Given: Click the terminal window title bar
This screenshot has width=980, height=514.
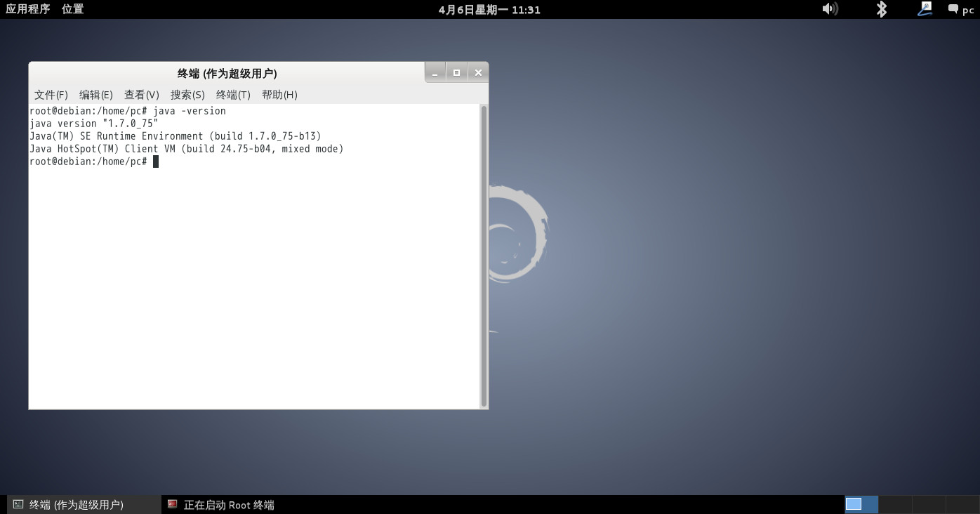Looking at the screenshot, I should point(226,72).
